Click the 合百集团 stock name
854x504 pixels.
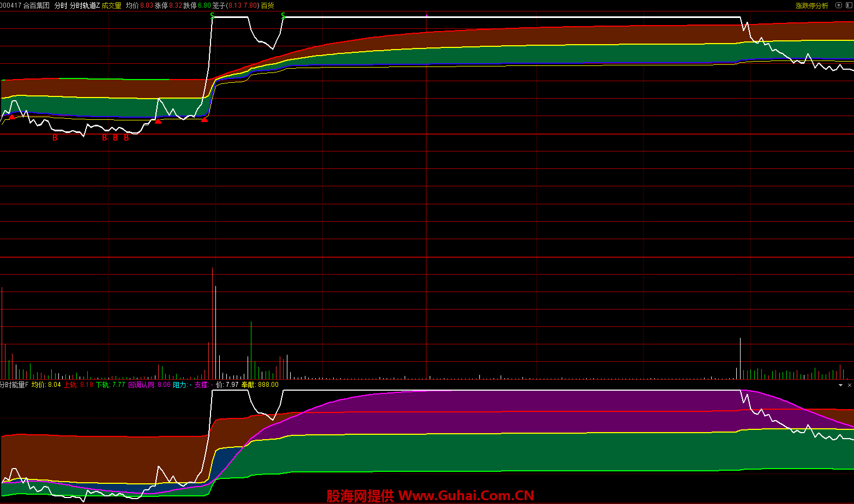36,5
